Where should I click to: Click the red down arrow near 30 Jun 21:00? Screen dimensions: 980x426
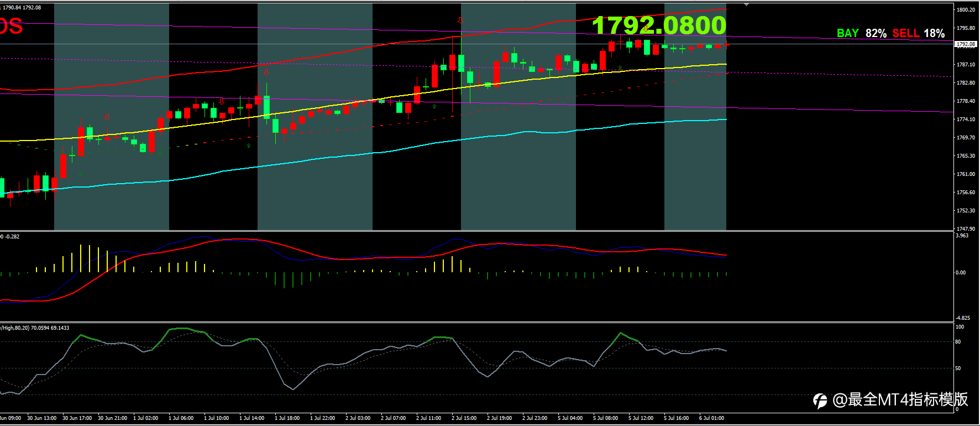coord(107,117)
